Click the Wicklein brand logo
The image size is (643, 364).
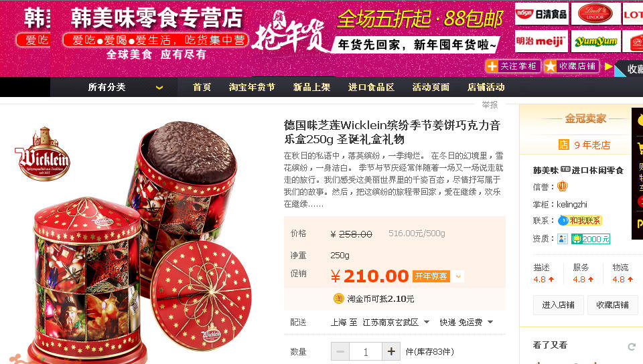(x=44, y=155)
